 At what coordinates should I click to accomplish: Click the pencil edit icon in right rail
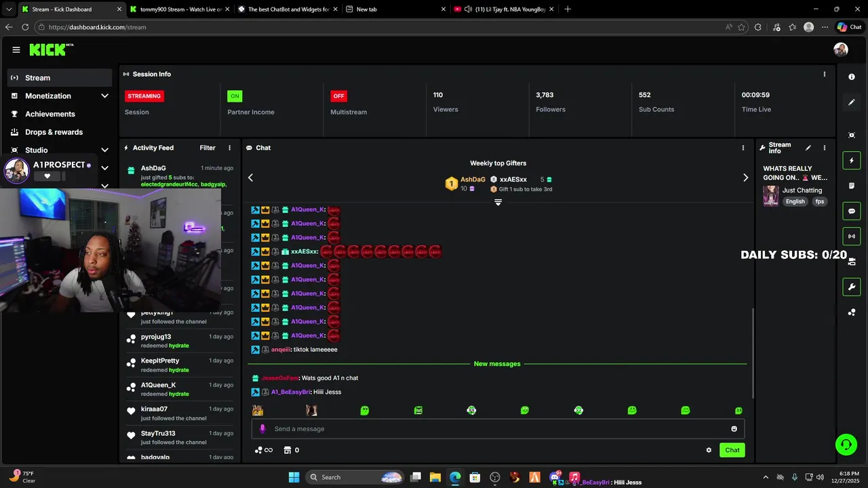852,102
